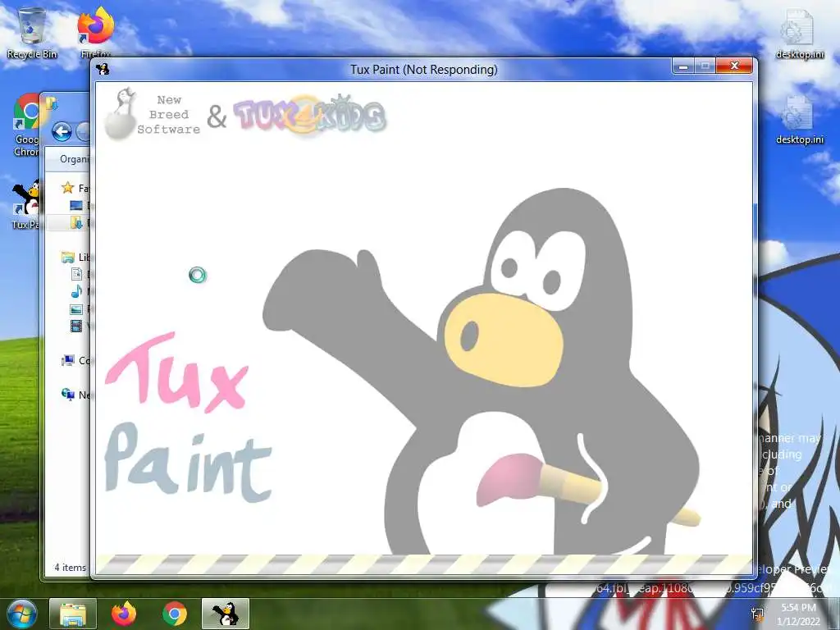The width and height of the screenshot is (840, 630).
Task: Open the Windows Start menu orb
Action: [x=21, y=614]
